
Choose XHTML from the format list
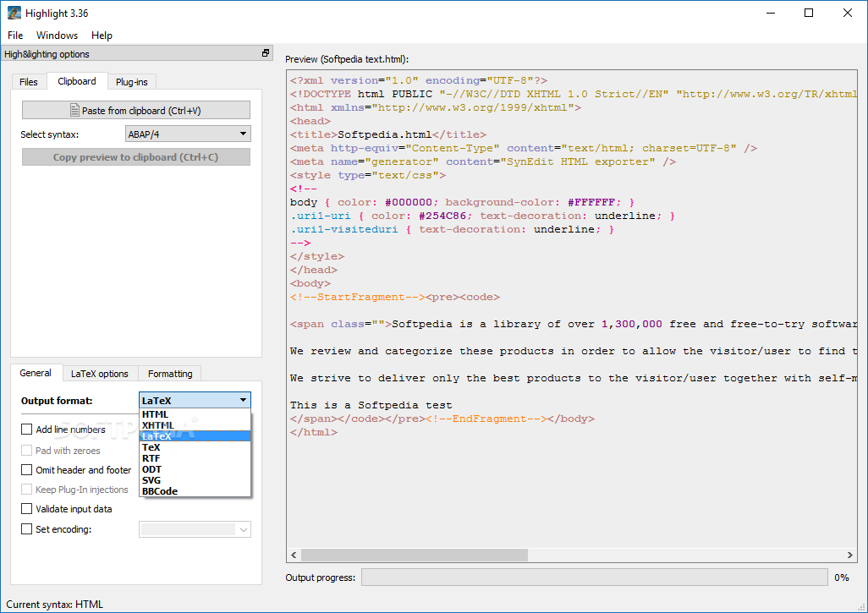click(195, 425)
